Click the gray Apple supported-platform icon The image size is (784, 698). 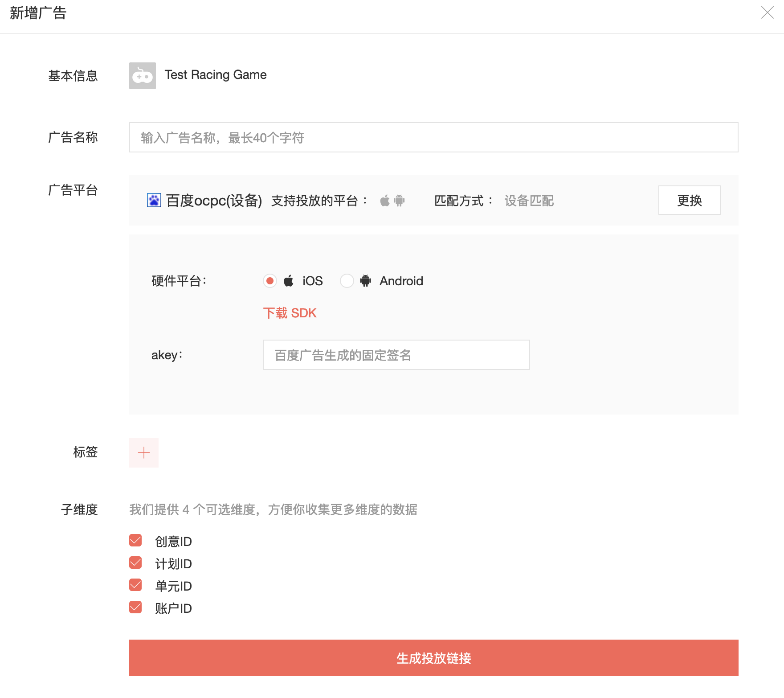click(x=385, y=201)
